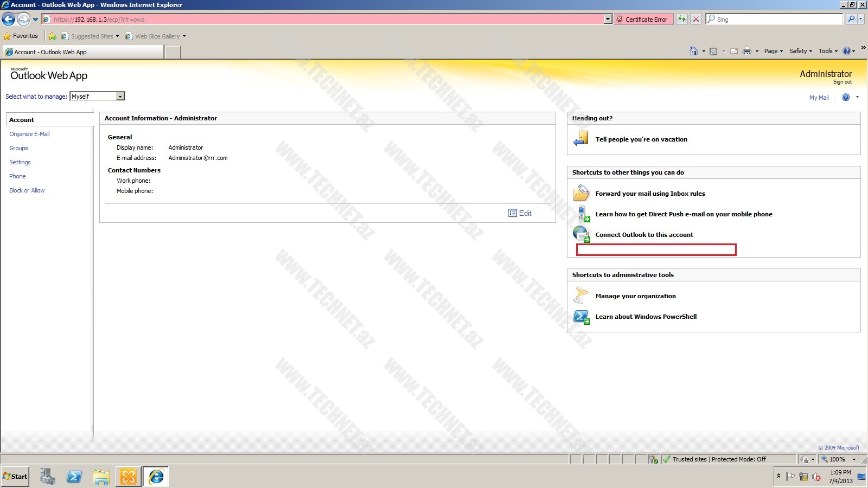Open the Internet Explorer home page icon
Screen dimensions: 868x488
[693, 51]
